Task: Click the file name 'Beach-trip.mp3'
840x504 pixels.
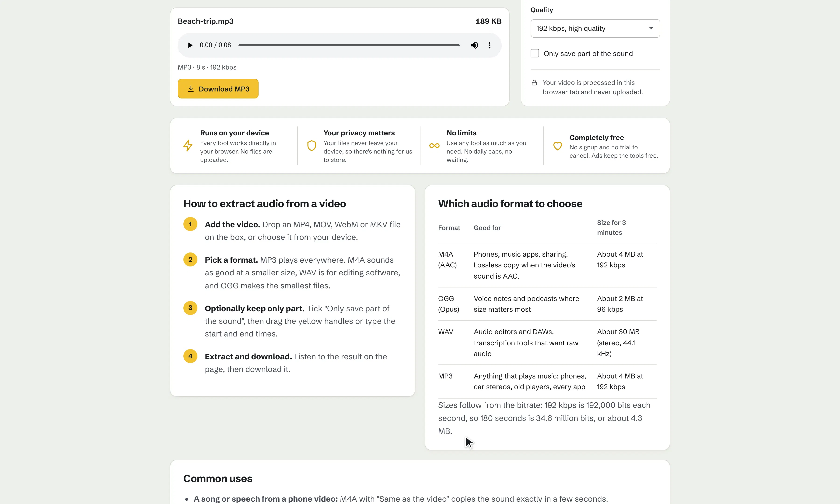Action: pos(206,21)
